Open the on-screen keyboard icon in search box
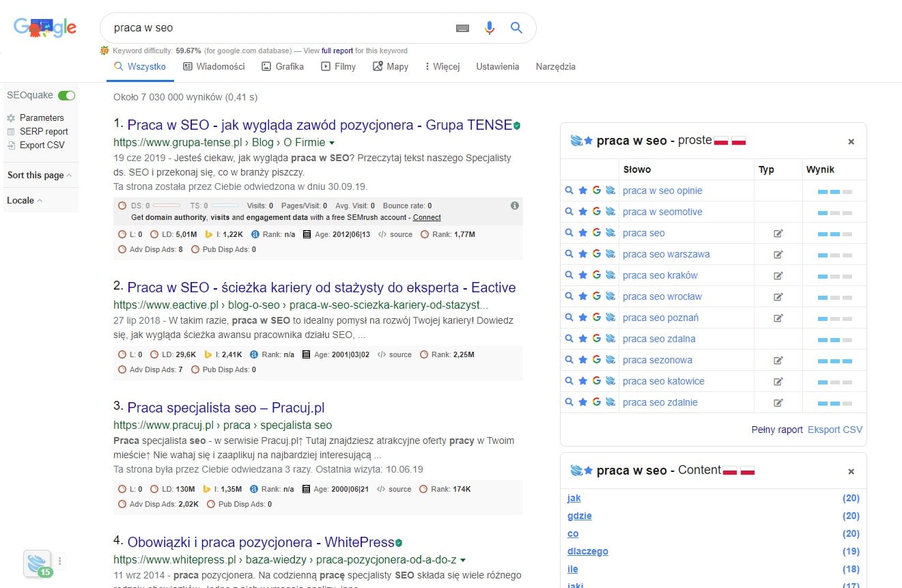Screen dimensions: 902x588 point(462,28)
